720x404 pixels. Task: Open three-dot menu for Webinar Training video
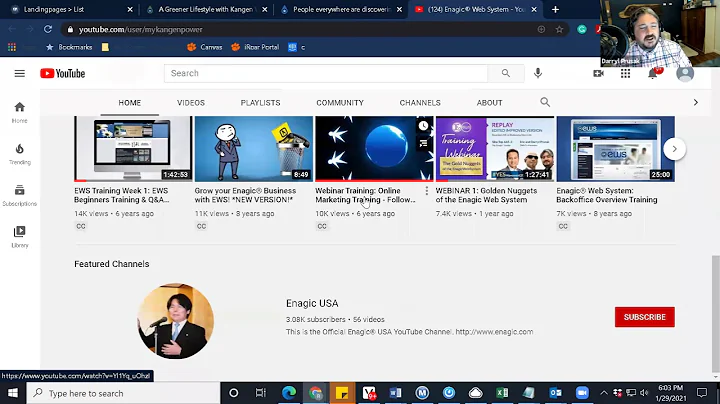coord(427,191)
